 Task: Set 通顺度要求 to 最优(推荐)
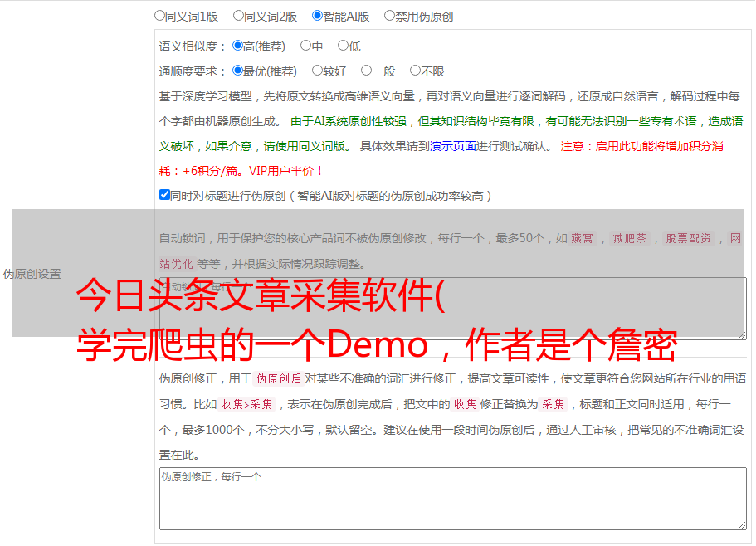(x=237, y=71)
